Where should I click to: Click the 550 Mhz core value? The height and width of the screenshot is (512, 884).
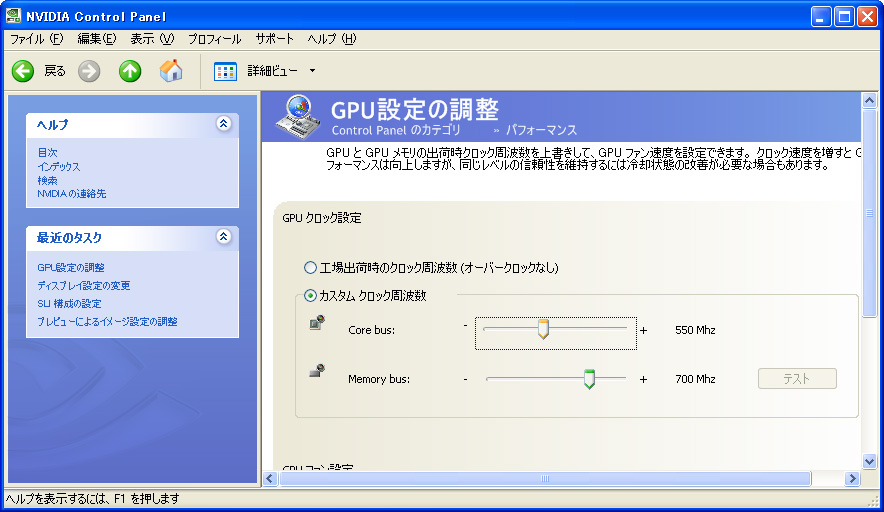tap(695, 330)
